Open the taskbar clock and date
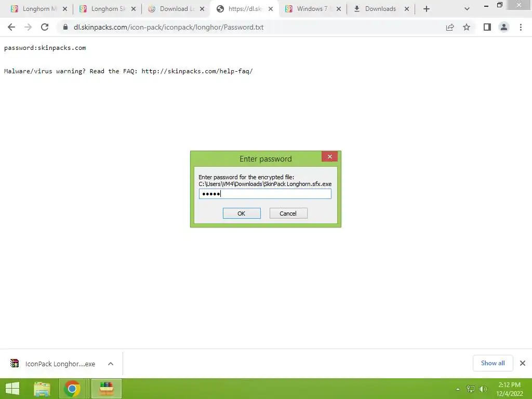Image resolution: width=532 pixels, height=399 pixels. click(509, 389)
